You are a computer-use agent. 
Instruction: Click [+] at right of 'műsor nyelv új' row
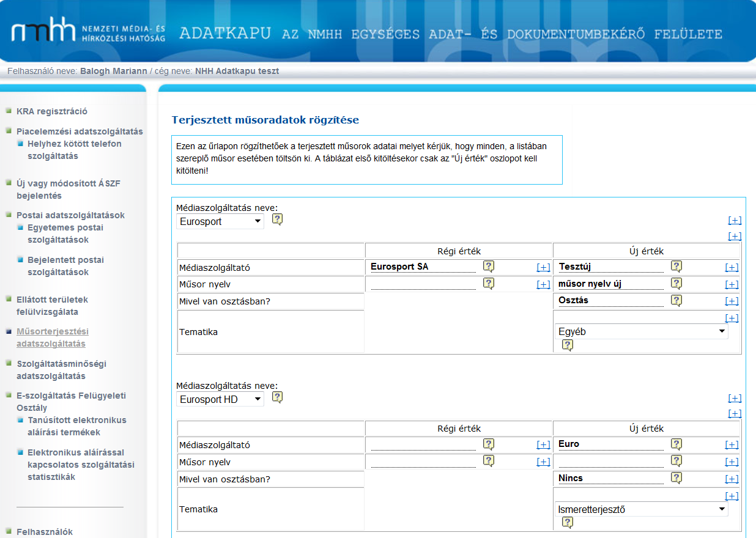(732, 284)
